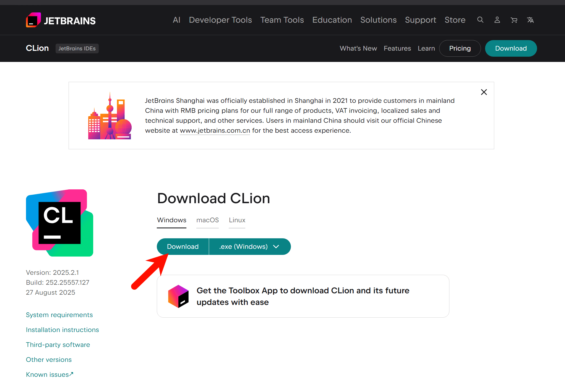
Task: Open the Other versions link
Action: (x=49, y=360)
